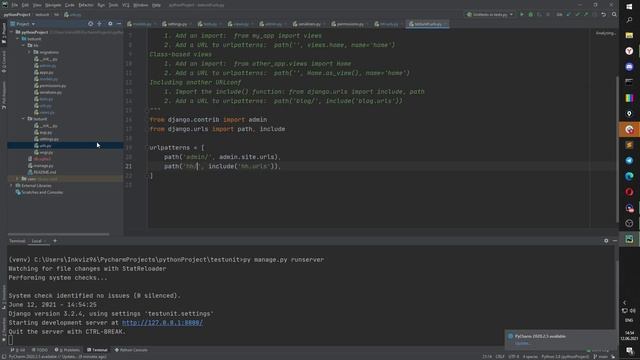Open the Problems tool window

tap(67, 350)
